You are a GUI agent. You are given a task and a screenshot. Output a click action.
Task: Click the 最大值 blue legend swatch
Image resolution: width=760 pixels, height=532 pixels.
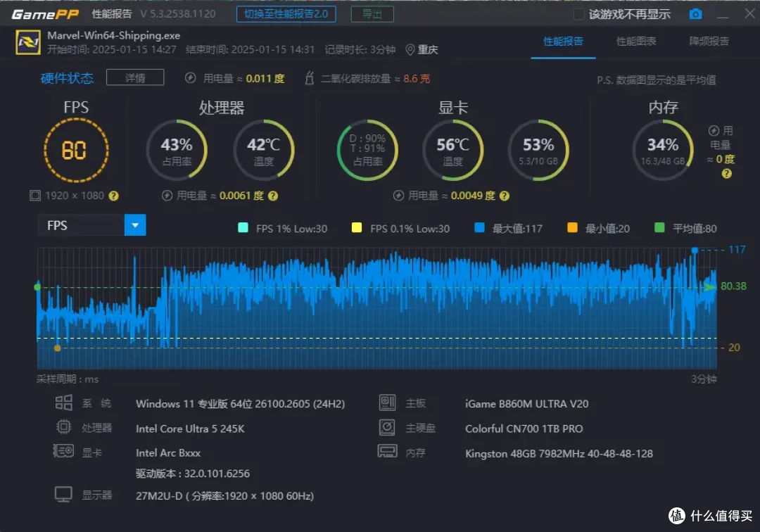(479, 228)
